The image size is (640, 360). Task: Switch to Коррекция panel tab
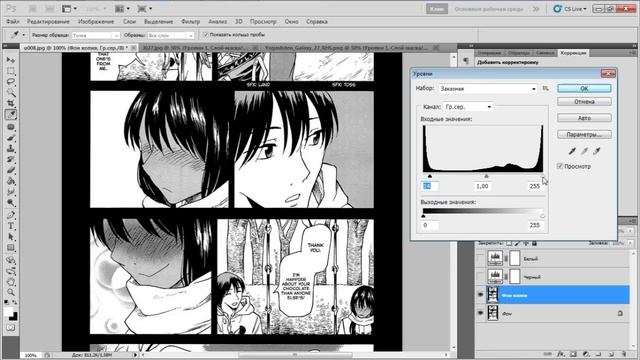pyautogui.click(x=573, y=53)
